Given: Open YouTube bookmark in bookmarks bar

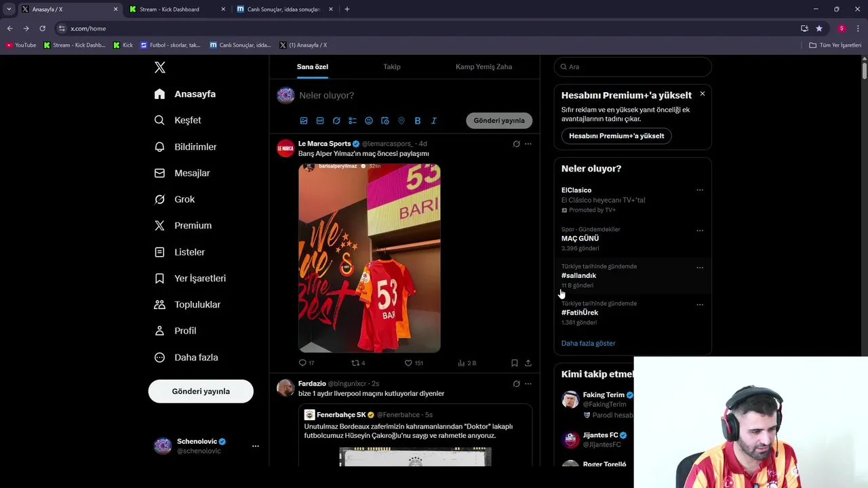Looking at the screenshot, I should point(21,45).
